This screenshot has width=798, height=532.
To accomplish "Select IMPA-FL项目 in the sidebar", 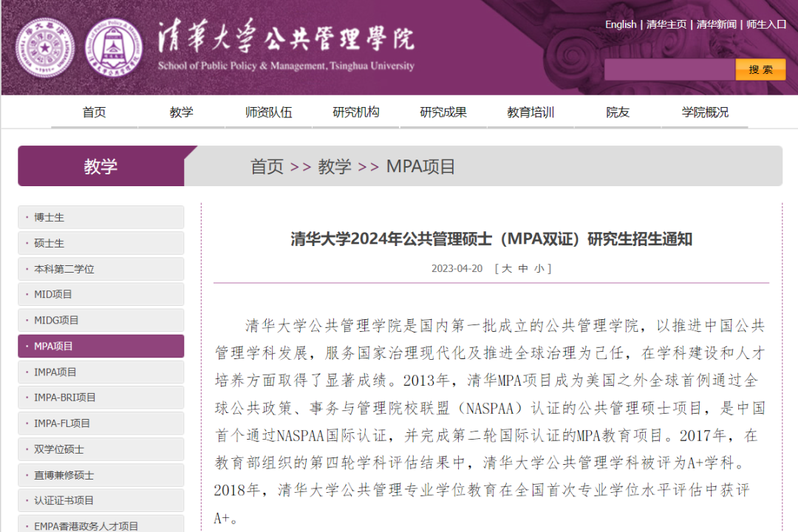I will (100, 423).
